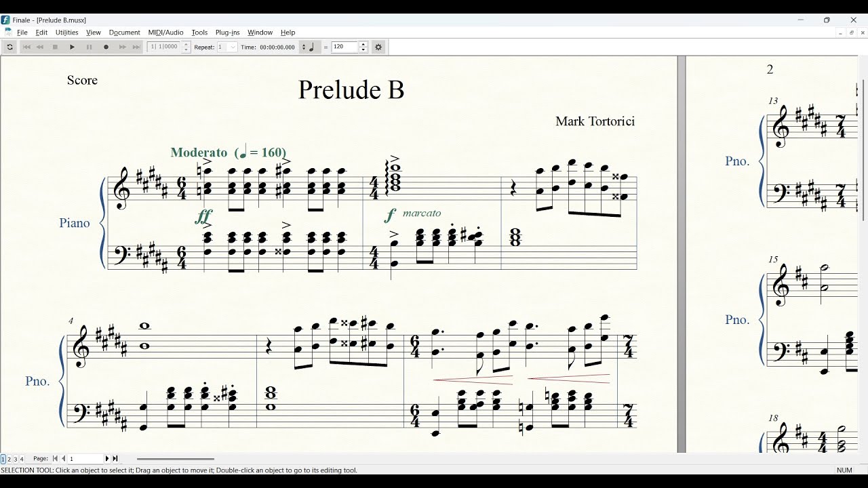Rewind to beginning of score
This screenshot has height=488, width=868.
tap(26, 47)
